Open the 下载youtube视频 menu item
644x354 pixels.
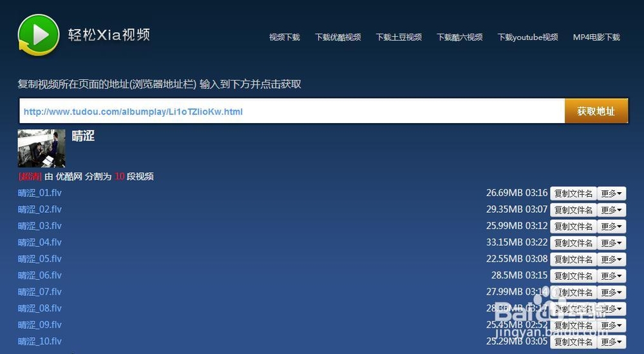[528, 37]
